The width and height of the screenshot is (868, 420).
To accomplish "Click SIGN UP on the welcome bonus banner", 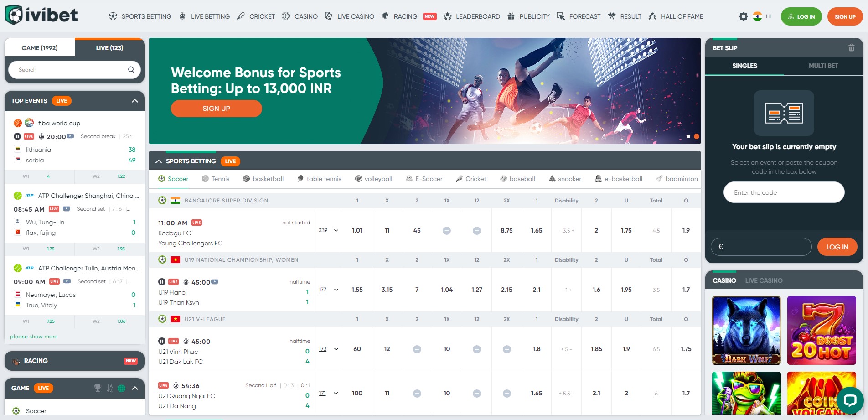I will click(216, 109).
